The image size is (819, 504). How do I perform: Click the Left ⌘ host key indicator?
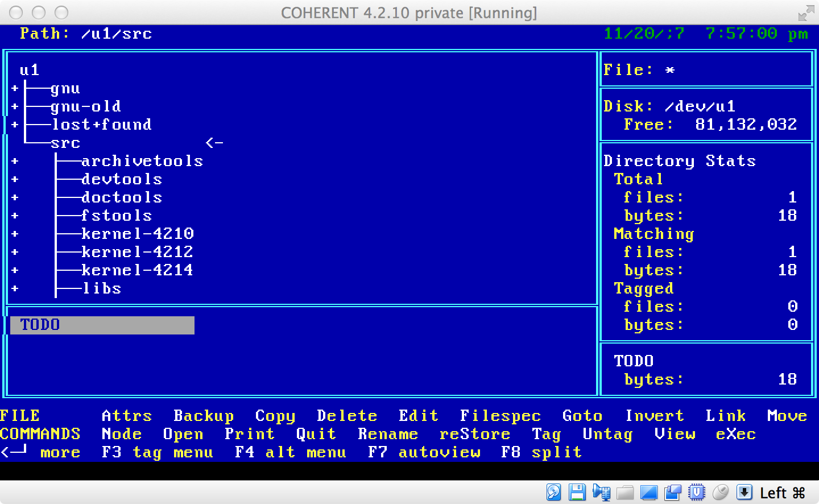pos(783,493)
